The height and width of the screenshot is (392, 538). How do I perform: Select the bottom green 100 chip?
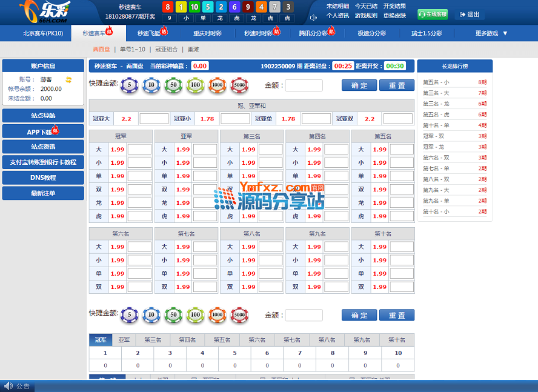195,314
